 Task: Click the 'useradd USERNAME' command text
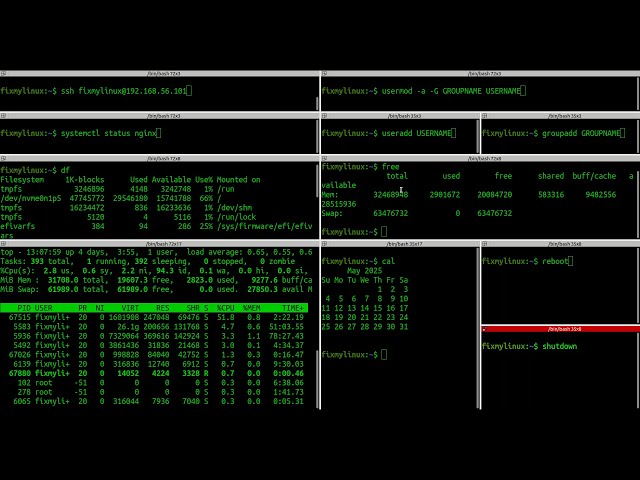(x=416, y=133)
